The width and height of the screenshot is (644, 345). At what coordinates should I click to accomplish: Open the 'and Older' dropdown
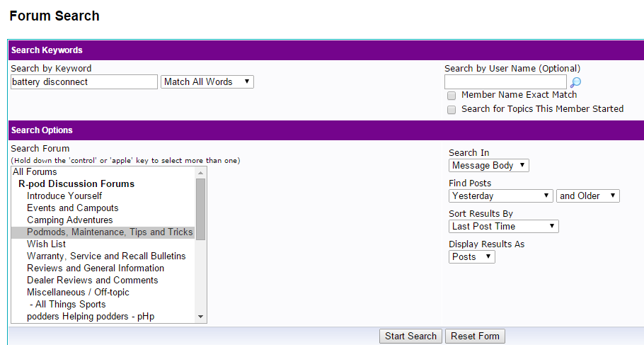(x=587, y=196)
